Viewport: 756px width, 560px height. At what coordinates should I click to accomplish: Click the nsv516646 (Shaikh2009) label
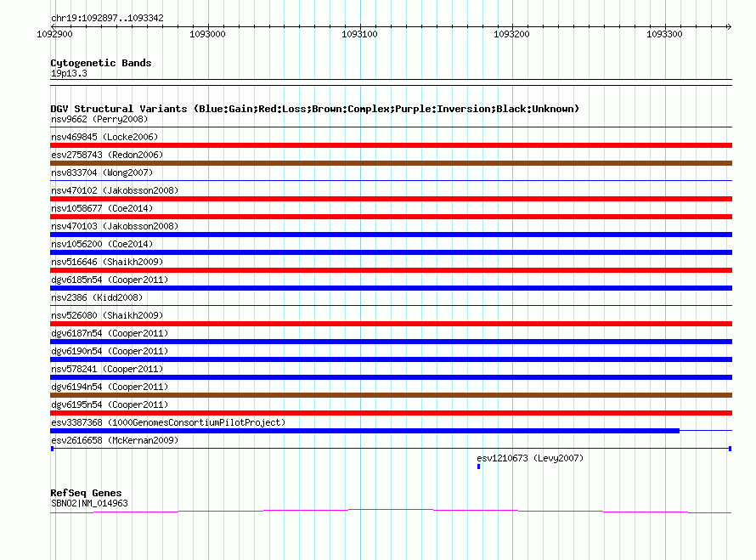[107, 262]
